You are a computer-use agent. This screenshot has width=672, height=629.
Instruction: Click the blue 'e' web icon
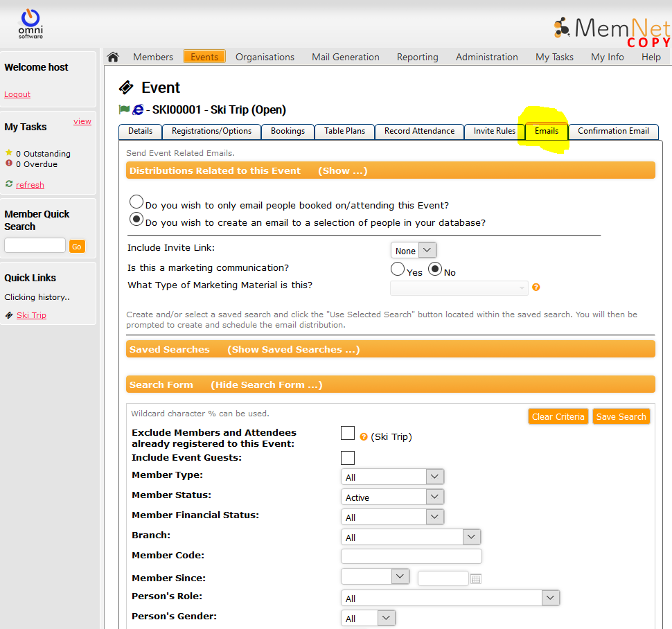coord(138,109)
